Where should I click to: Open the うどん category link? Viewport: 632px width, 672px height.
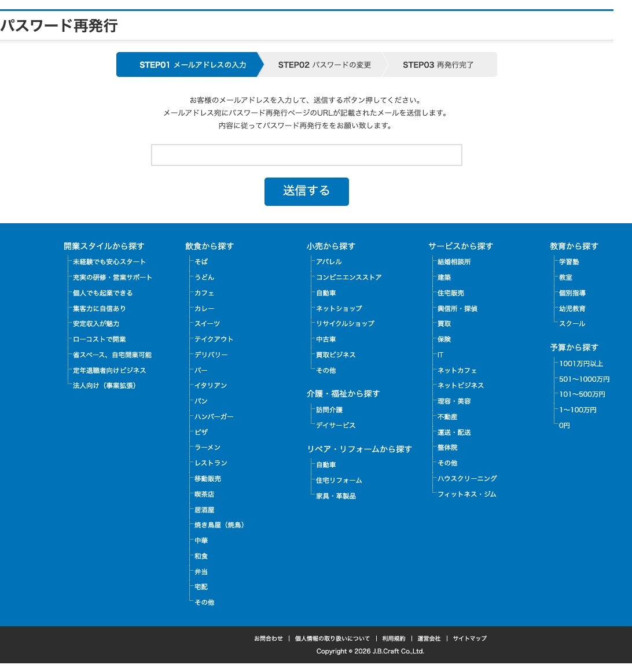pos(204,277)
